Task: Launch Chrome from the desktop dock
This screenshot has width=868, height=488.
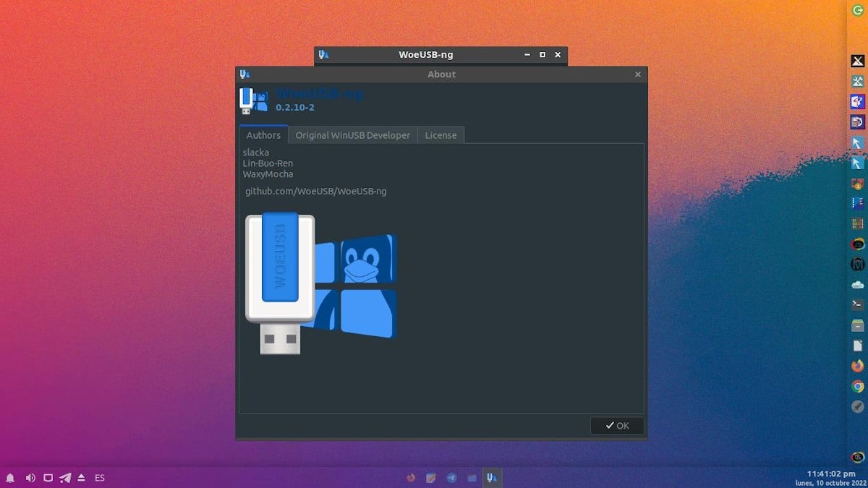Action: (858, 385)
